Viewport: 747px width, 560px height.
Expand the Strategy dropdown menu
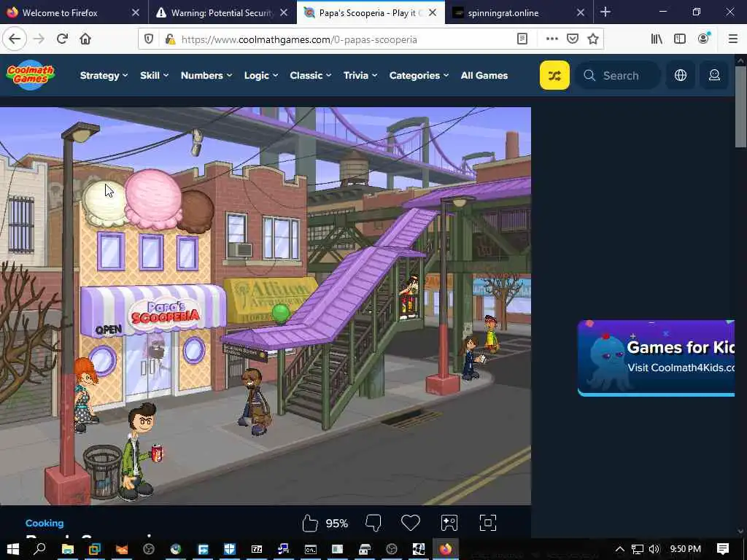(104, 75)
